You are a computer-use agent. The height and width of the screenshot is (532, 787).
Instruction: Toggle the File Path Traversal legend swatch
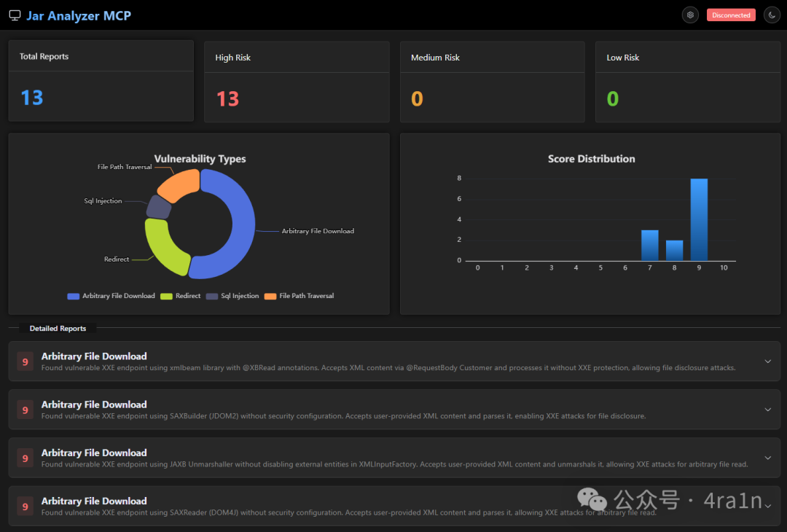(x=270, y=296)
